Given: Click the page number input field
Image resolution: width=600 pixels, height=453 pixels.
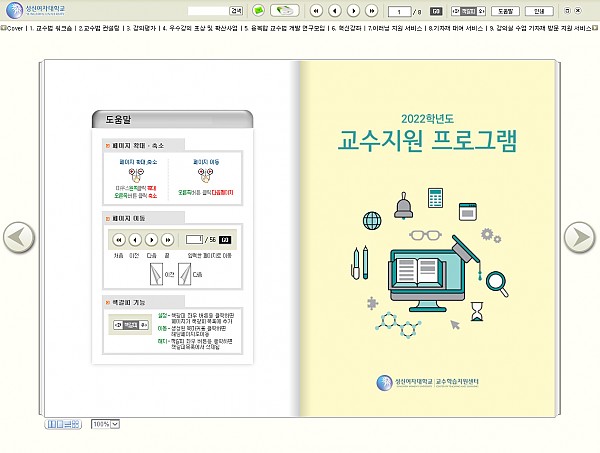Looking at the screenshot, I should point(399,12).
